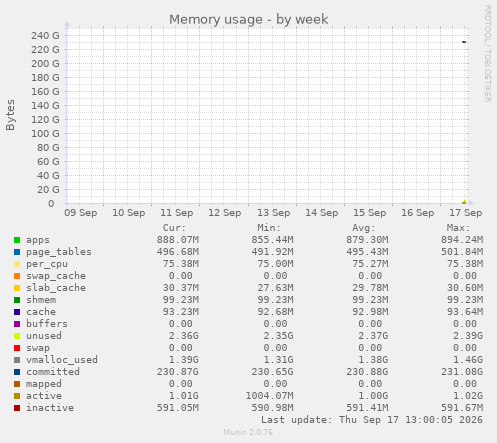Click the '13 Sep' x-axis label
497x443 pixels.
pos(273,213)
